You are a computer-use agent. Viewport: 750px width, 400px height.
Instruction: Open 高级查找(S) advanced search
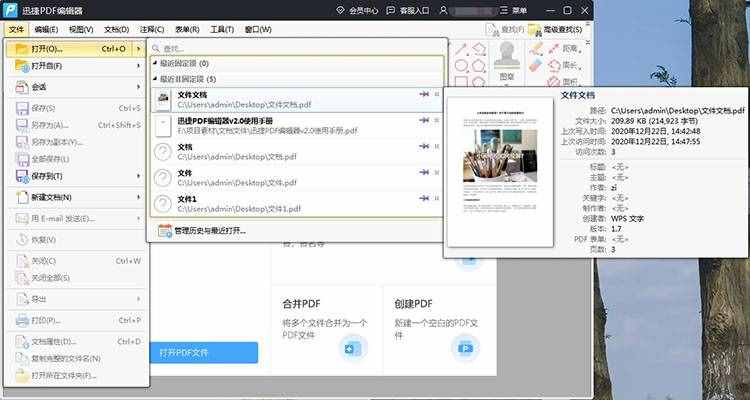555,30
